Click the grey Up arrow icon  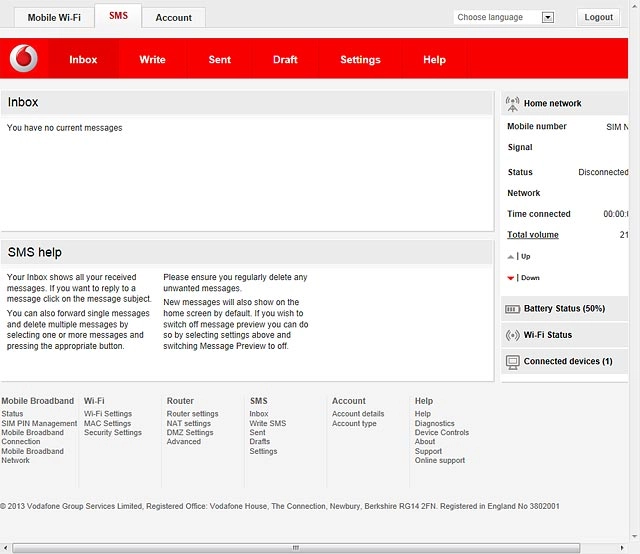(x=510, y=257)
